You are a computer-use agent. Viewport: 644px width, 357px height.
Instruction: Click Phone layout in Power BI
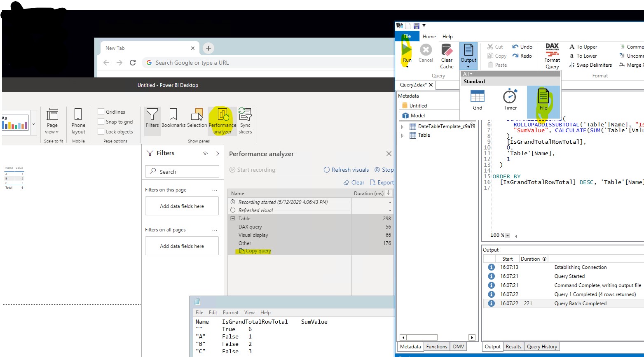[78, 121]
